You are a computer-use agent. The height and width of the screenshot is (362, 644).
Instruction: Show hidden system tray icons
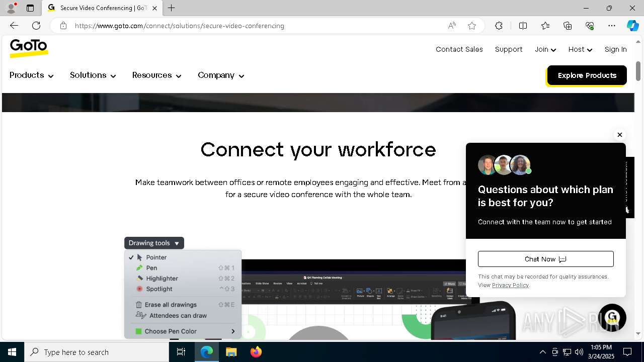[542, 352]
